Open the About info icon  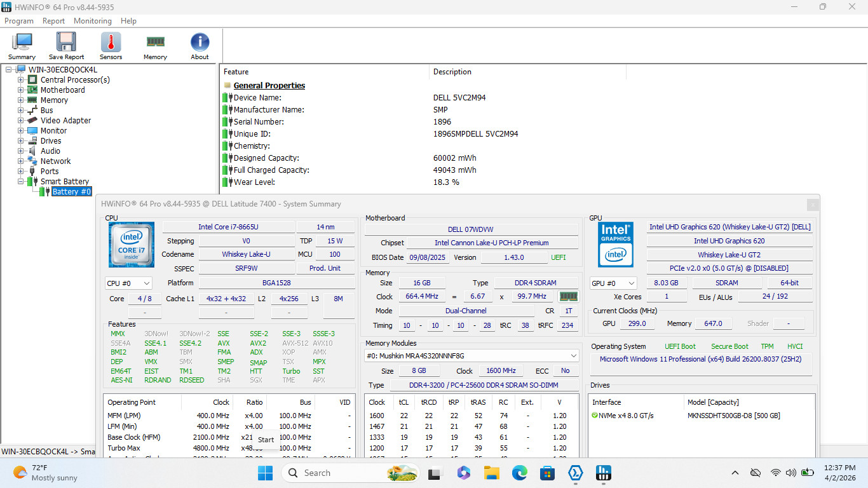click(x=200, y=42)
